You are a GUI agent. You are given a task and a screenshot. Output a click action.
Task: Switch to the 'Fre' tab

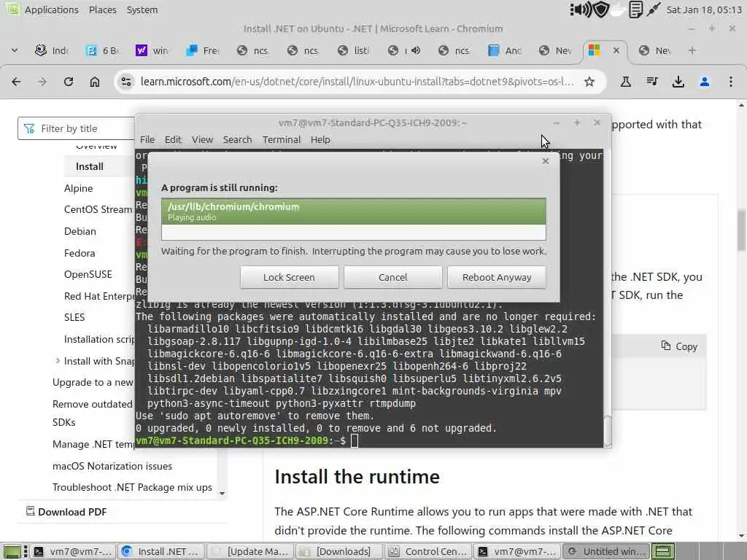click(203, 50)
